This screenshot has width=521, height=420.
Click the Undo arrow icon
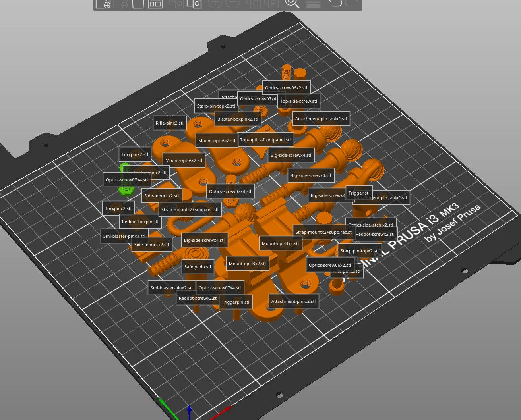pyautogui.click(x=335, y=3)
